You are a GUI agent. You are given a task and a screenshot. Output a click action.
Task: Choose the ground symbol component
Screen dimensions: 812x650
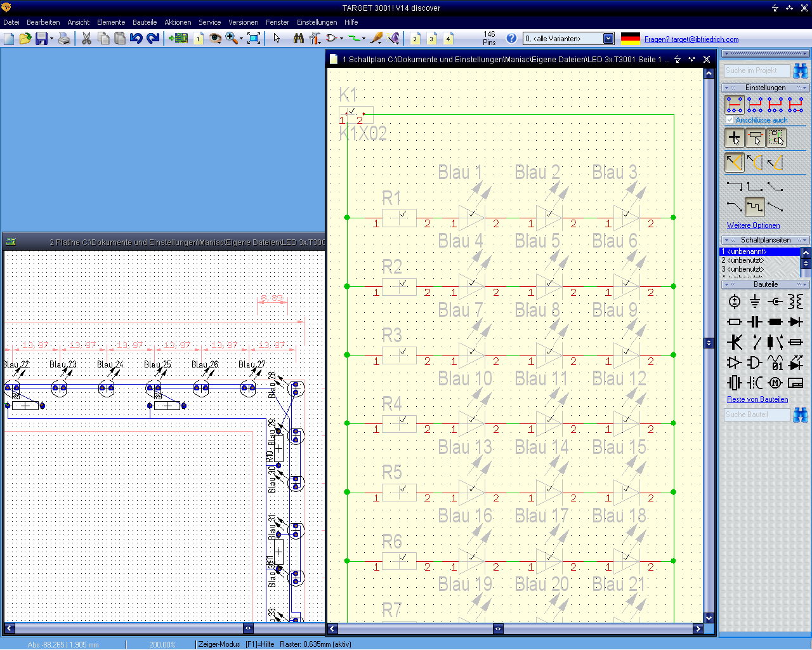754,302
